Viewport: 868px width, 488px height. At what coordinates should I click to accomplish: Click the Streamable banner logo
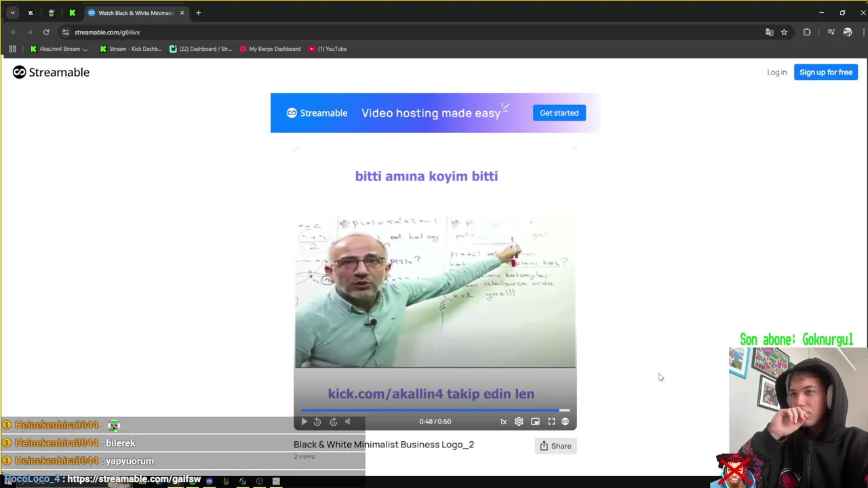coord(317,113)
